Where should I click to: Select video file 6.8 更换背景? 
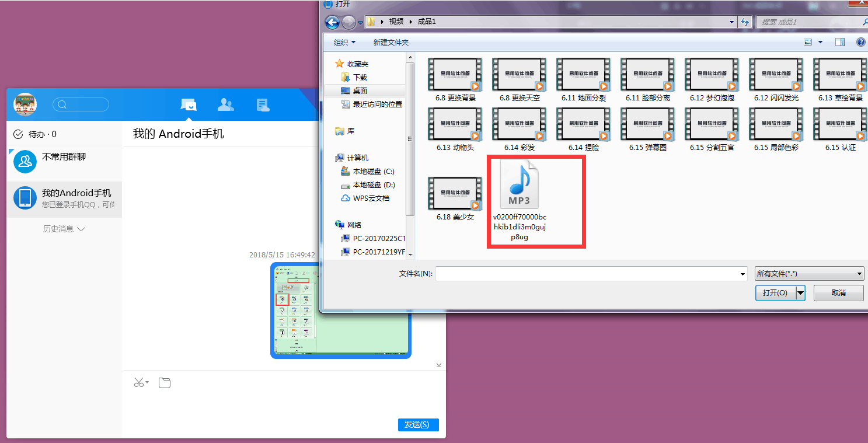pos(455,80)
